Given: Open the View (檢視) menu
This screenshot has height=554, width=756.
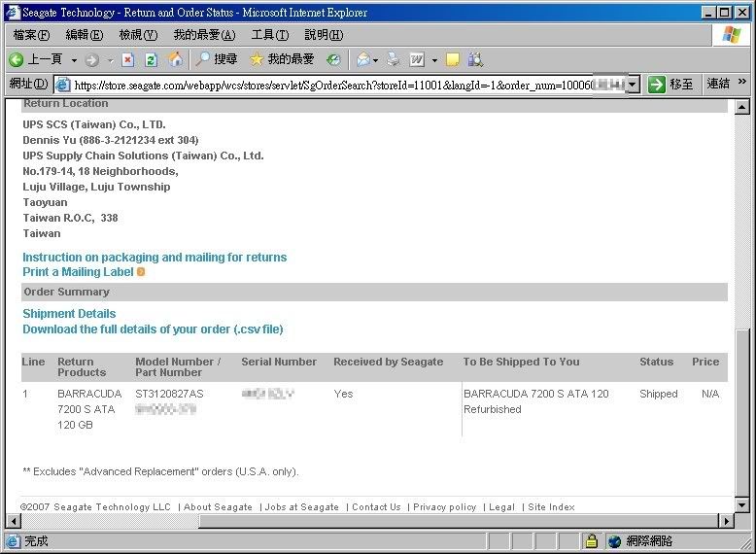Looking at the screenshot, I should click(138, 35).
